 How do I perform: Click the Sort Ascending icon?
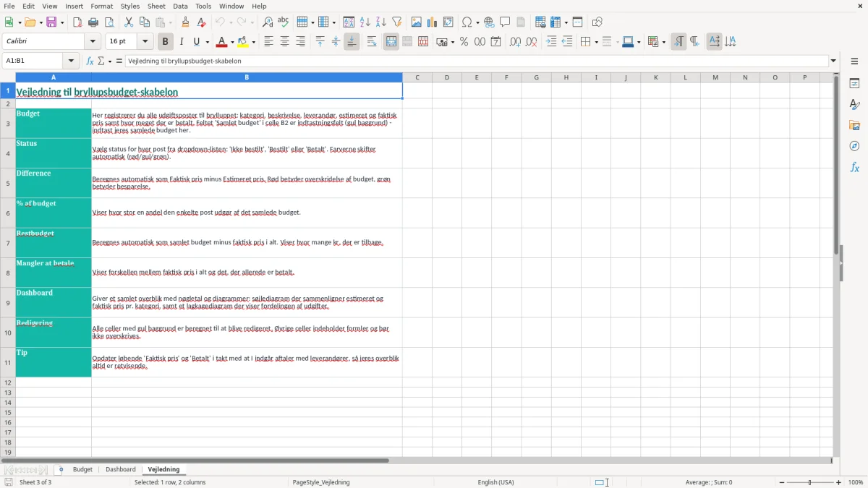point(365,22)
